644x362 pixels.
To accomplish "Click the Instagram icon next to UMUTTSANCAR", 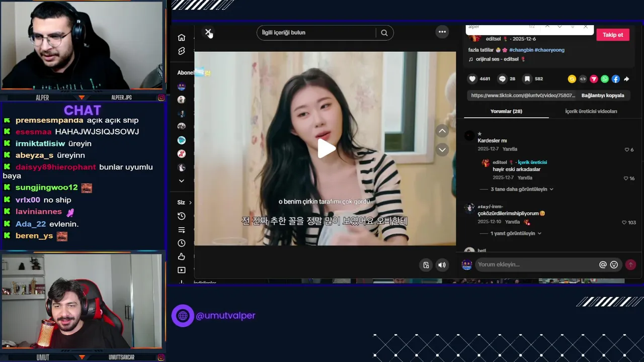I will [161, 357].
